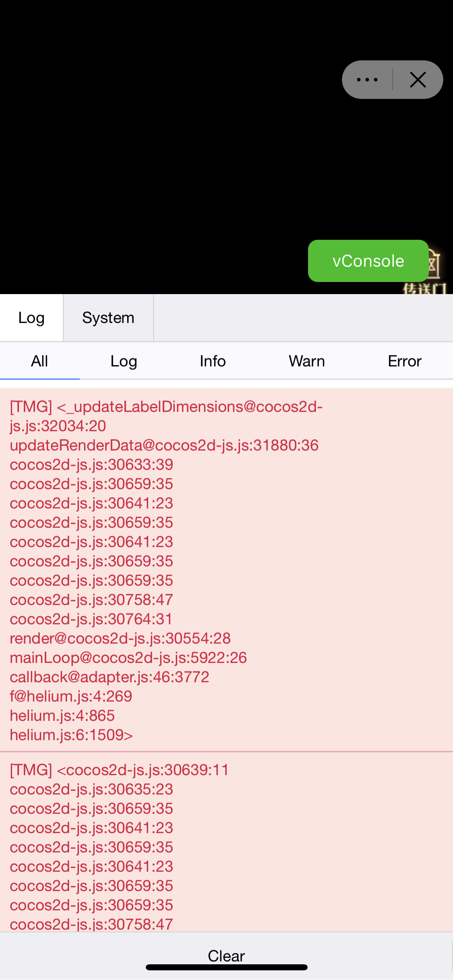
Task: Close the mini program with X
Action: coord(418,80)
